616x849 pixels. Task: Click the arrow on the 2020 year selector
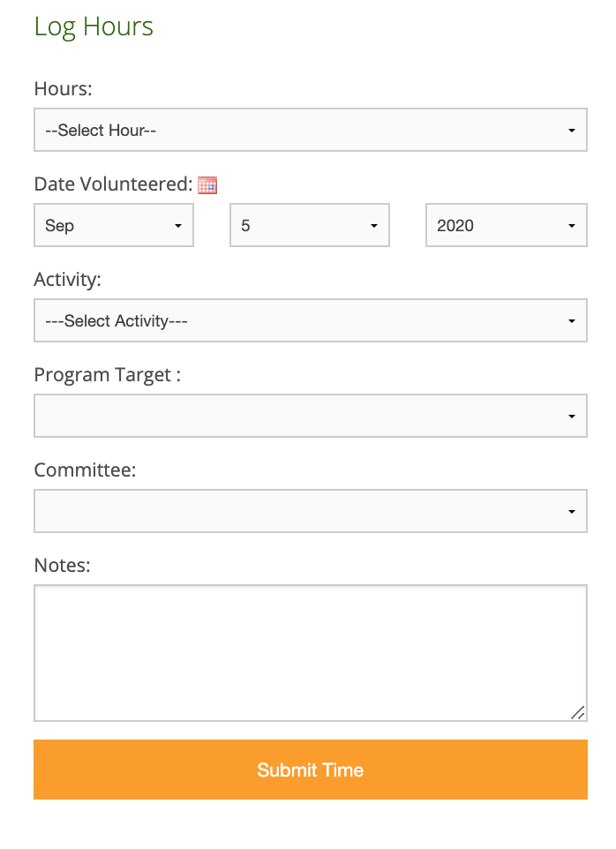click(572, 226)
